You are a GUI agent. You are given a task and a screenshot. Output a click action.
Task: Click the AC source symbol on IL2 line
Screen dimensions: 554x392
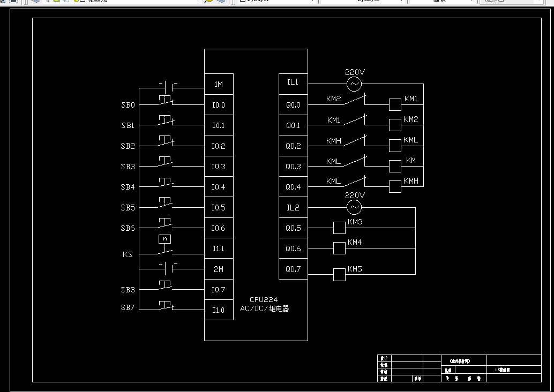point(354,207)
